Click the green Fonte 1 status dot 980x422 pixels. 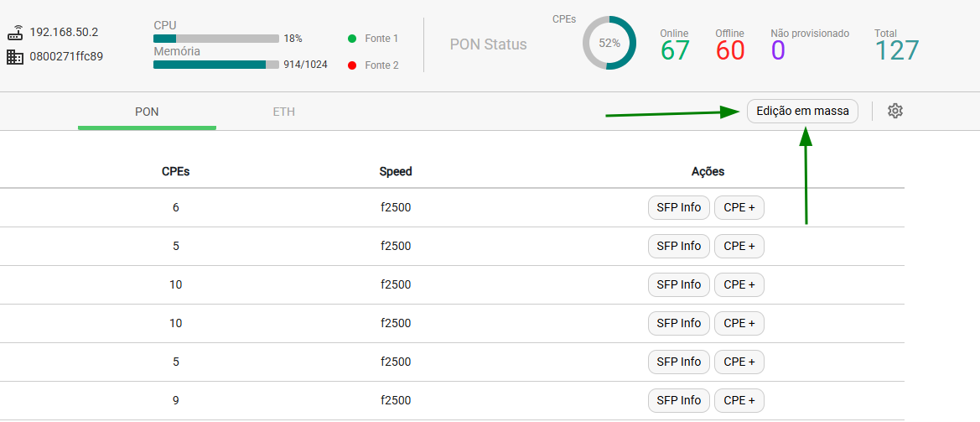point(352,39)
